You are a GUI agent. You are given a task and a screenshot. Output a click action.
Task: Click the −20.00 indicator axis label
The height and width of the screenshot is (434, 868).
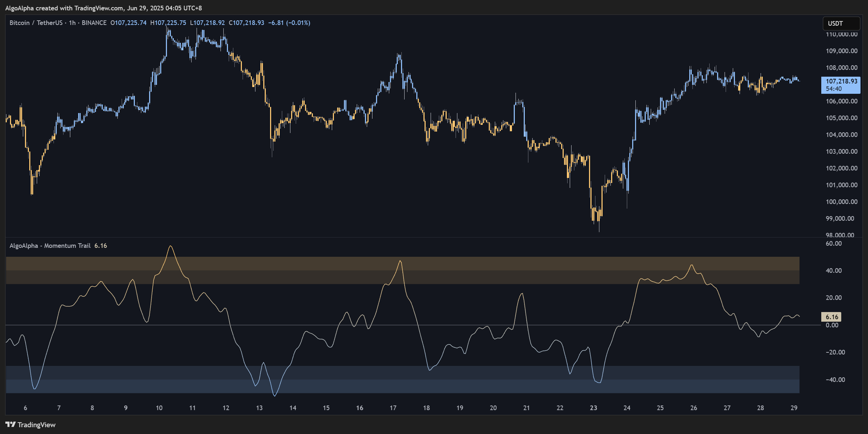click(x=835, y=352)
